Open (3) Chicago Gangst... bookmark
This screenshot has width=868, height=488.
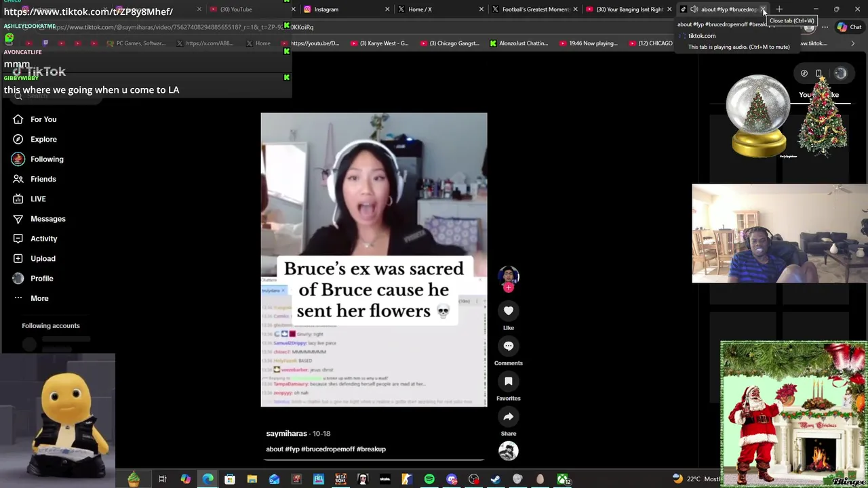coord(450,43)
